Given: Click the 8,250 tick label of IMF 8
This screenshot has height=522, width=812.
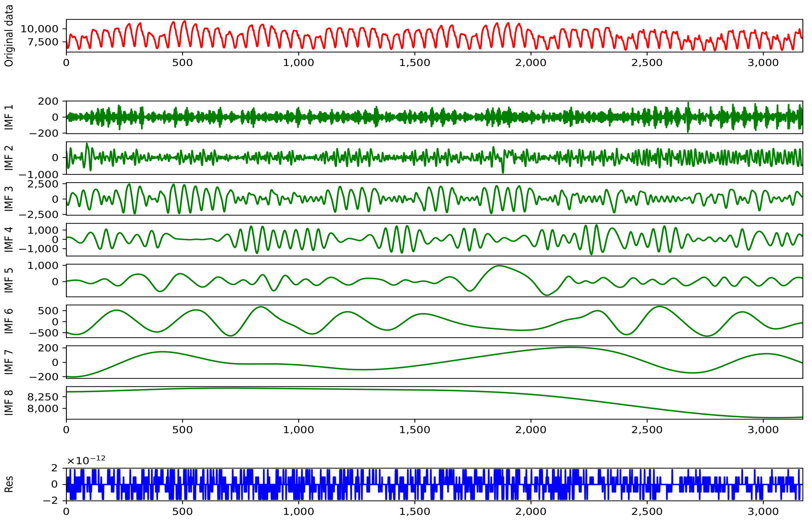Looking at the screenshot, I should 43,397.
